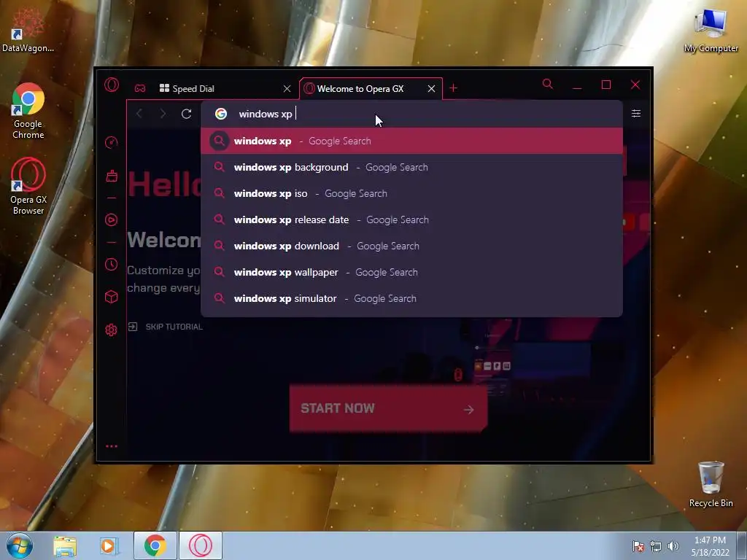747x560 pixels.
Task: Click Opera GX taskbar button
Action: 201,545
